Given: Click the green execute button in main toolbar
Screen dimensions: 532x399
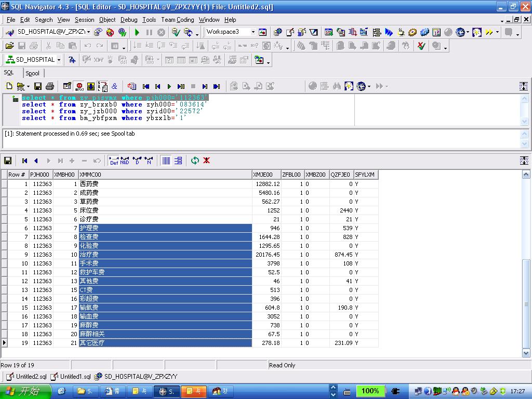Looking at the screenshot, I should pos(137,32).
